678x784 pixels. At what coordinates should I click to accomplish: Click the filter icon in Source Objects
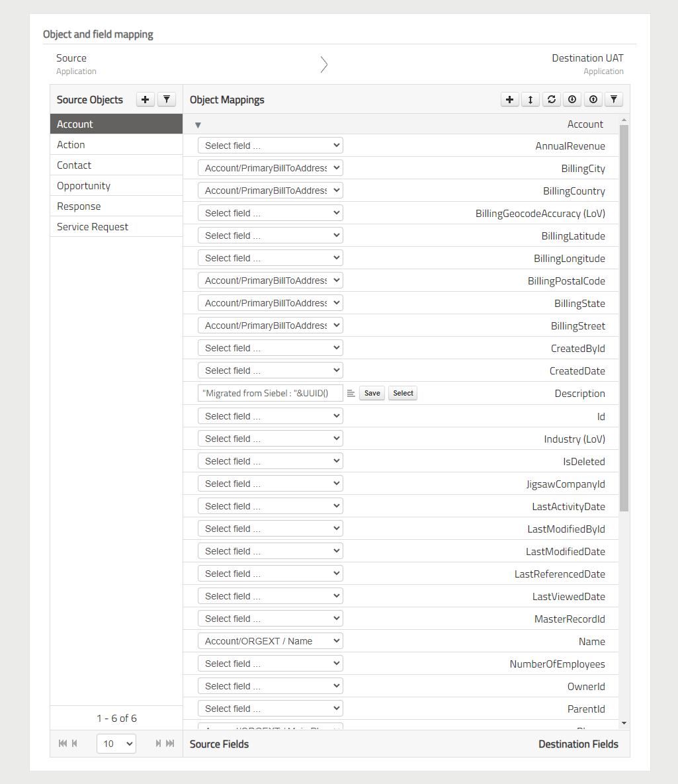(167, 99)
